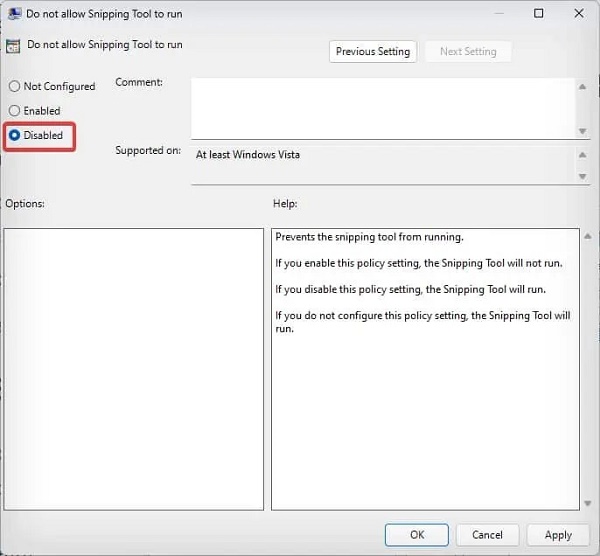Click the title bar policy window icon
600x556 pixels.
[15, 14]
